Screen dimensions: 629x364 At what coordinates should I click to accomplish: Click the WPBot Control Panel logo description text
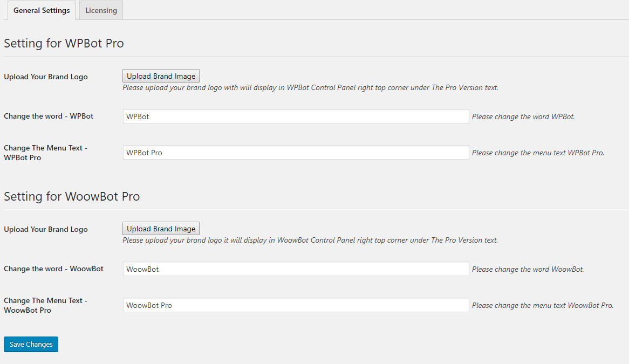coord(311,87)
